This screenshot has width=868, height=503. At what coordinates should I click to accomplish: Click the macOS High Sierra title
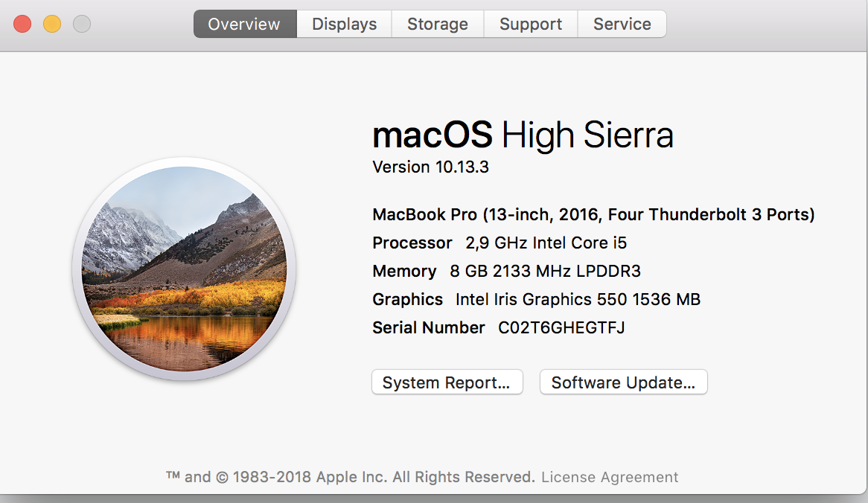(x=523, y=135)
